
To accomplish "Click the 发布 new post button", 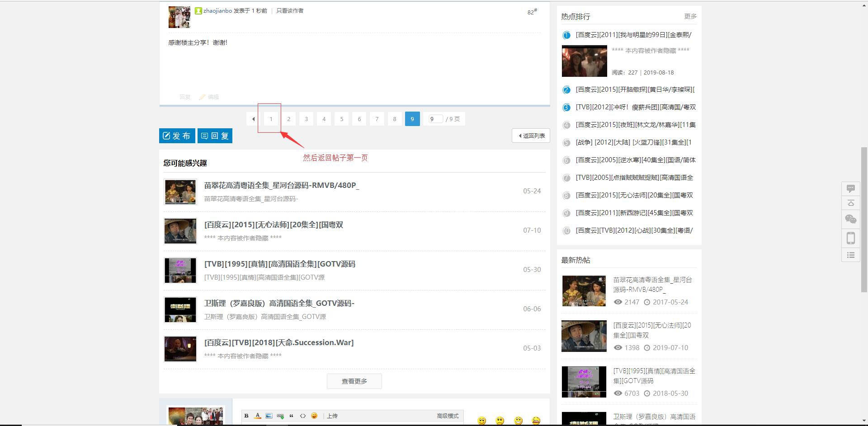I will click(x=177, y=136).
